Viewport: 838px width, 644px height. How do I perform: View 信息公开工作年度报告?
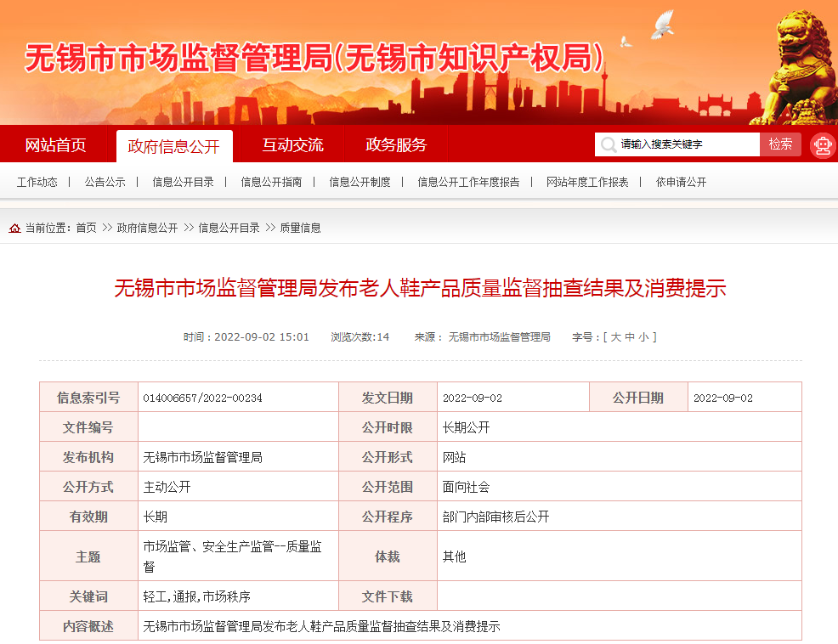[468, 182]
